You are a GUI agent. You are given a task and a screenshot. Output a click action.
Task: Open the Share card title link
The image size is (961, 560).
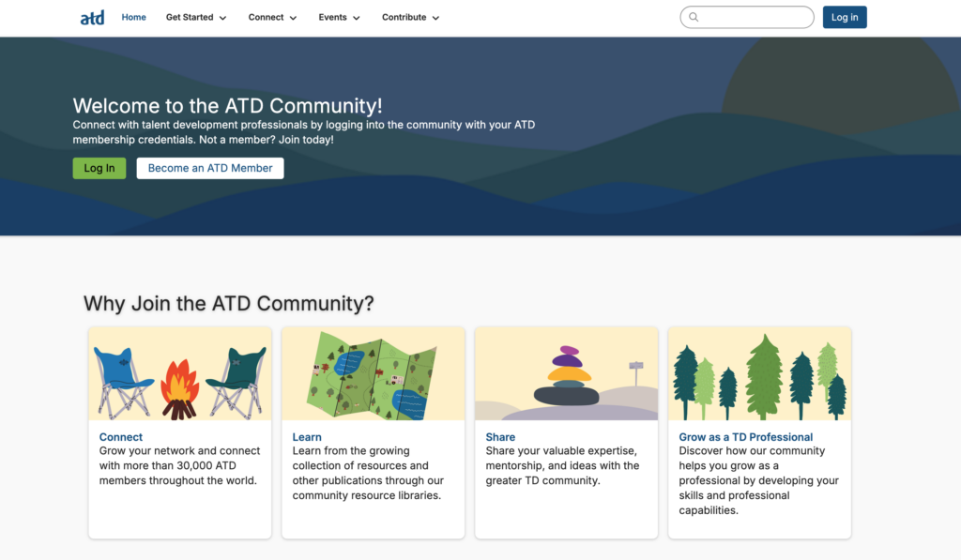click(500, 437)
